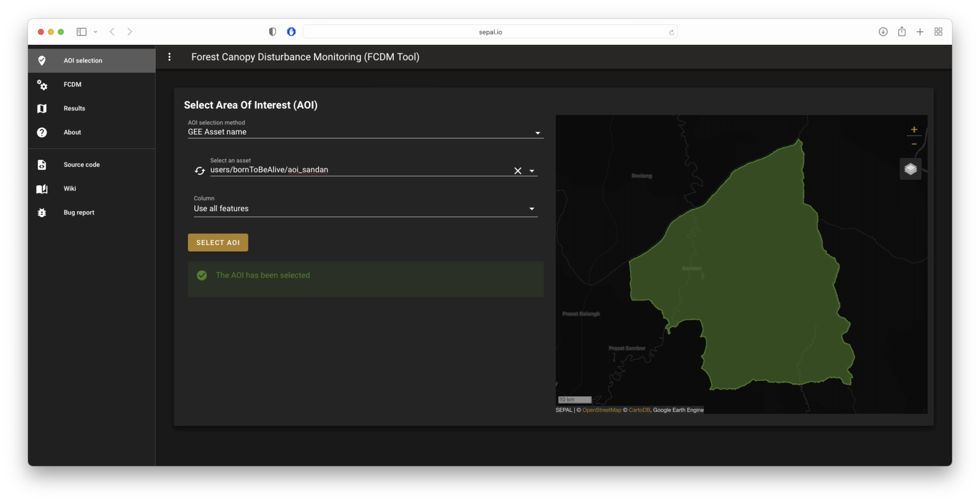This screenshot has height=503, width=980.
Task: Toggle the Safari sidebar
Action: pos(82,32)
